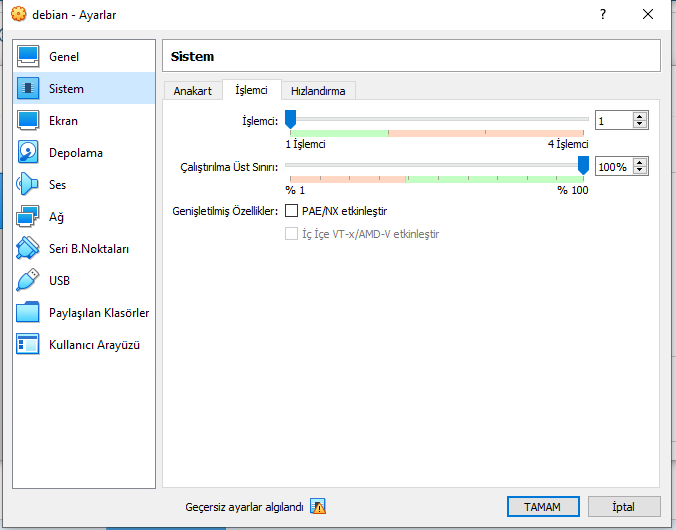Increase execution cap with up arrow
Screen dimensions: 676x530
pyautogui.click(x=640, y=163)
